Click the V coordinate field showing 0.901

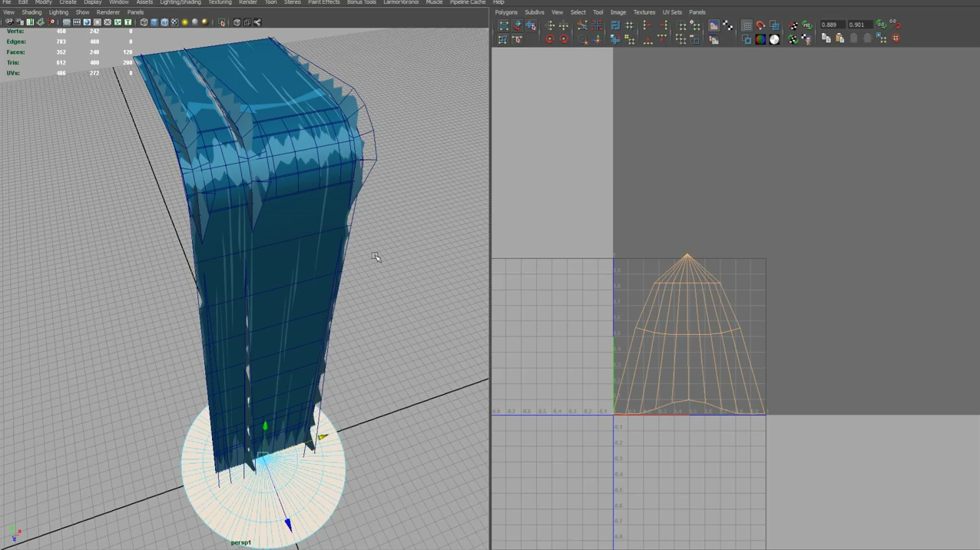(x=861, y=25)
